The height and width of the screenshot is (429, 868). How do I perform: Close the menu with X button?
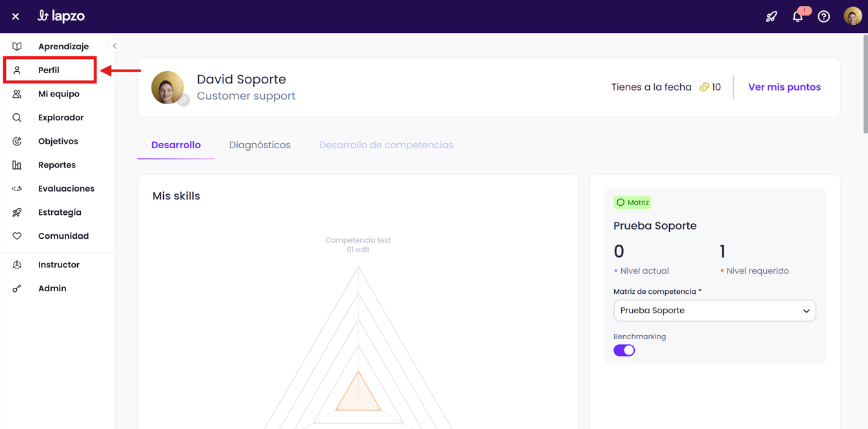coord(16,17)
